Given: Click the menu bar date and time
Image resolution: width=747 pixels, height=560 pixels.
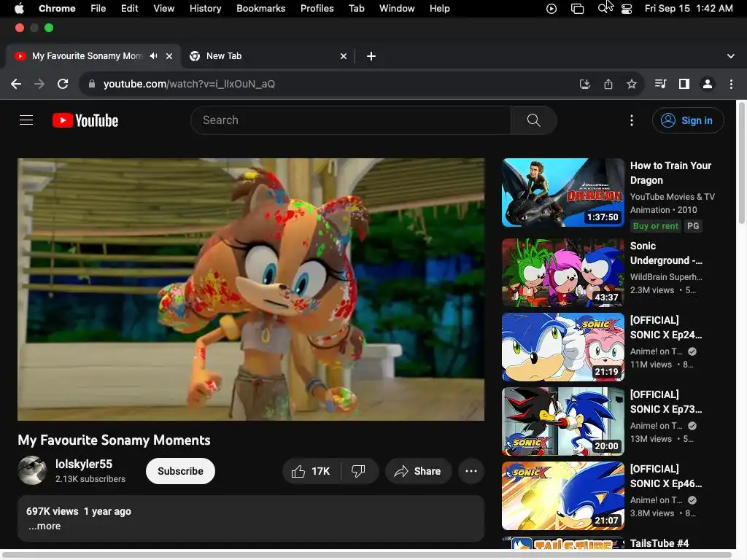Looking at the screenshot, I should pyautogui.click(x=689, y=9).
